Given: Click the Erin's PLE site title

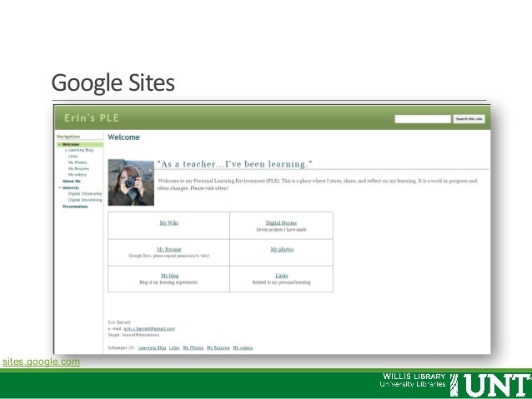Looking at the screenshot, I should [92, 118].
